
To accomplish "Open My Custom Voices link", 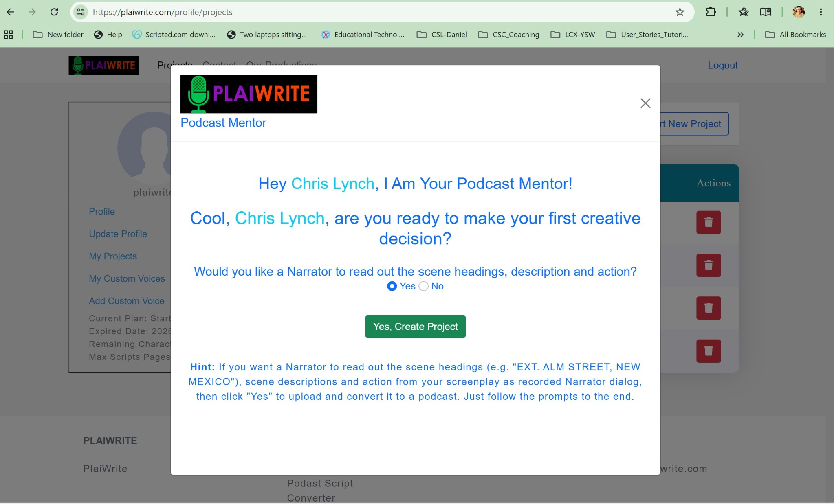I will 127,278.
